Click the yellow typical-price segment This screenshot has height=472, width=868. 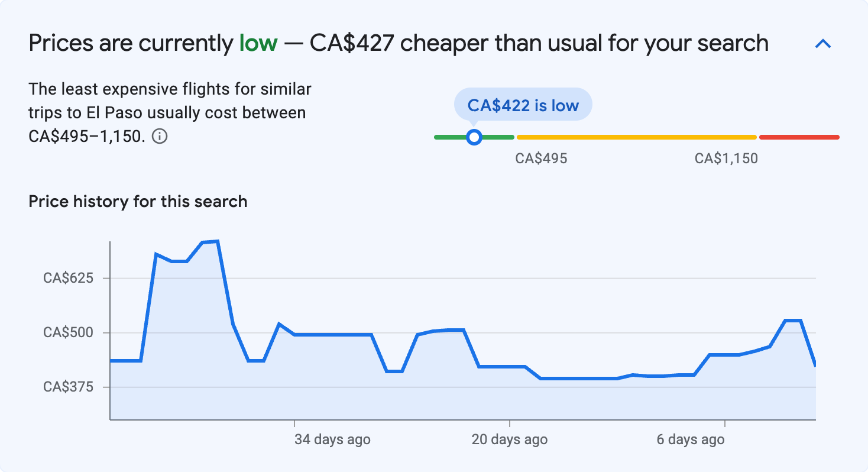(636, 137)
